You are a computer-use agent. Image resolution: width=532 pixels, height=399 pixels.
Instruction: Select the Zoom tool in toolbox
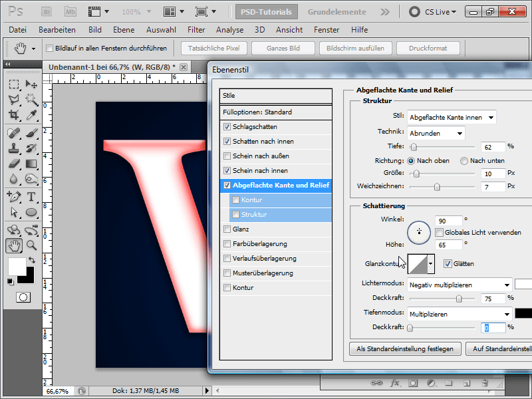coord(31,245)
